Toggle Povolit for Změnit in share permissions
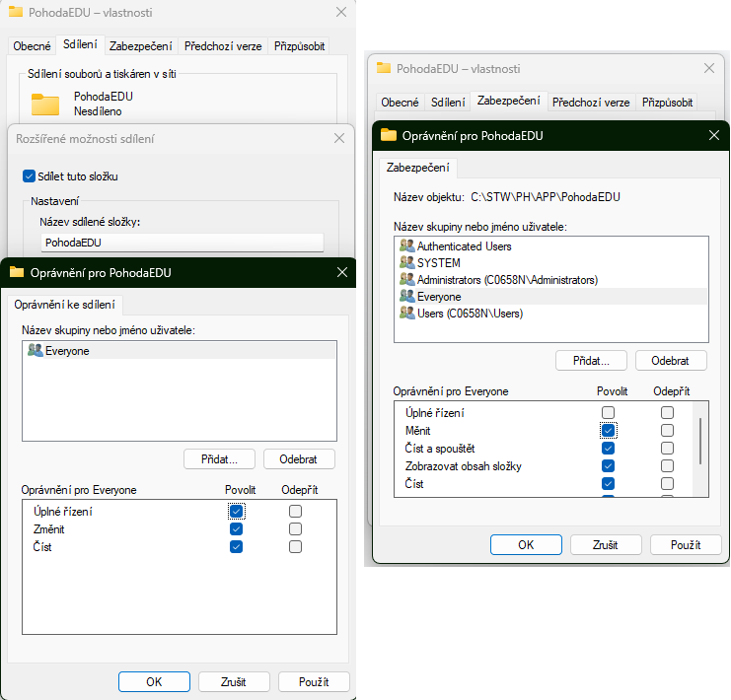Image resolution: width=731 pixels, height=700 pixels. (x=237, y=529)
